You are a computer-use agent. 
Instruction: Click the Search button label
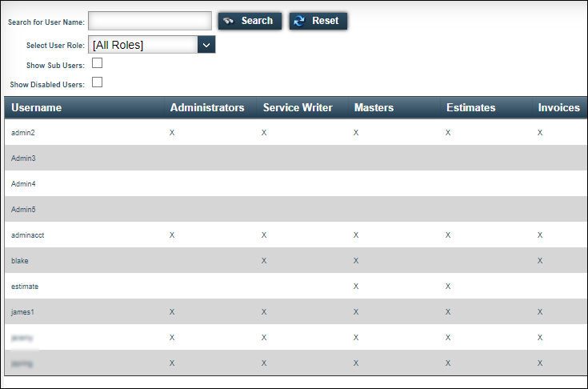tap(257, 21)
